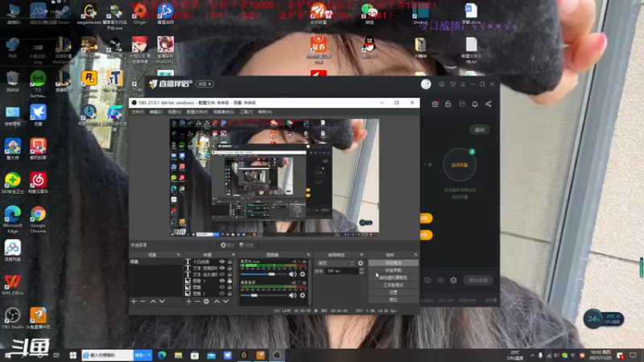Move scene up with arrow
This screenshot has height=362, width=644.
point(153,301)
